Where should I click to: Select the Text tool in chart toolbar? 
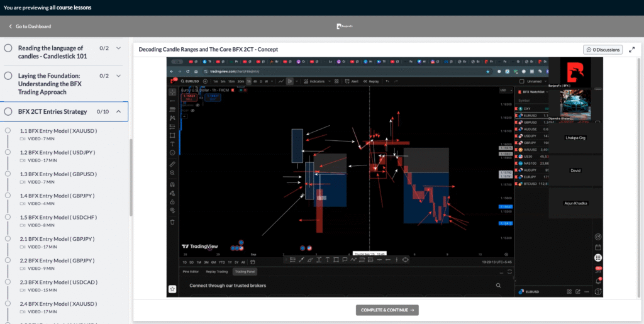pos(172,144)
